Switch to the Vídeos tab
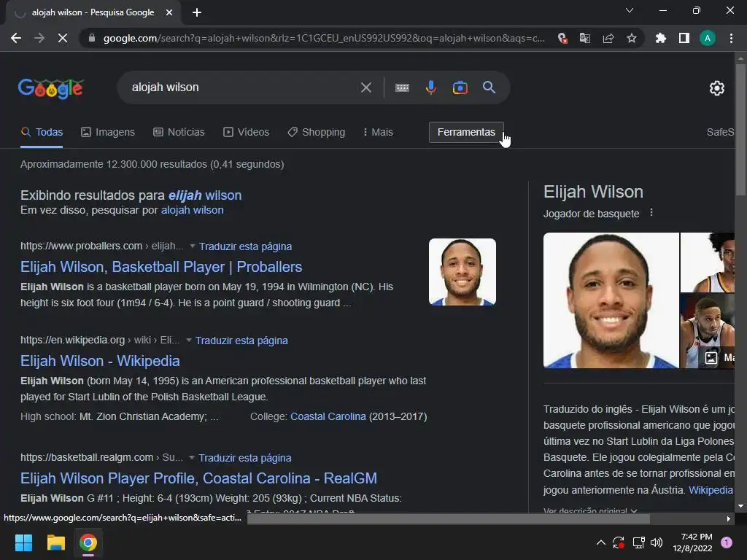 coord(247,133)
